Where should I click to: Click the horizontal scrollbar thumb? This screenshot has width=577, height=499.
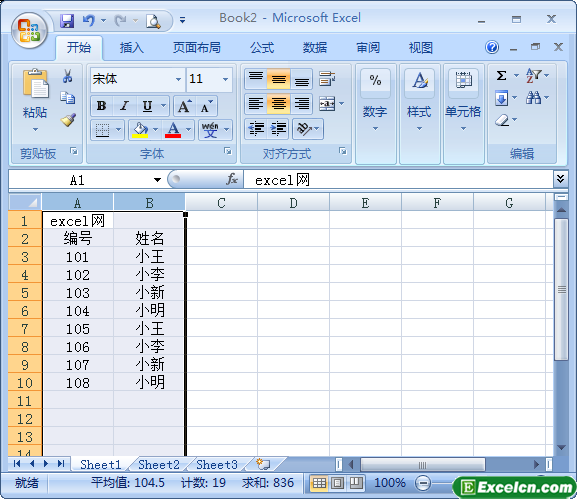(422, 465)
